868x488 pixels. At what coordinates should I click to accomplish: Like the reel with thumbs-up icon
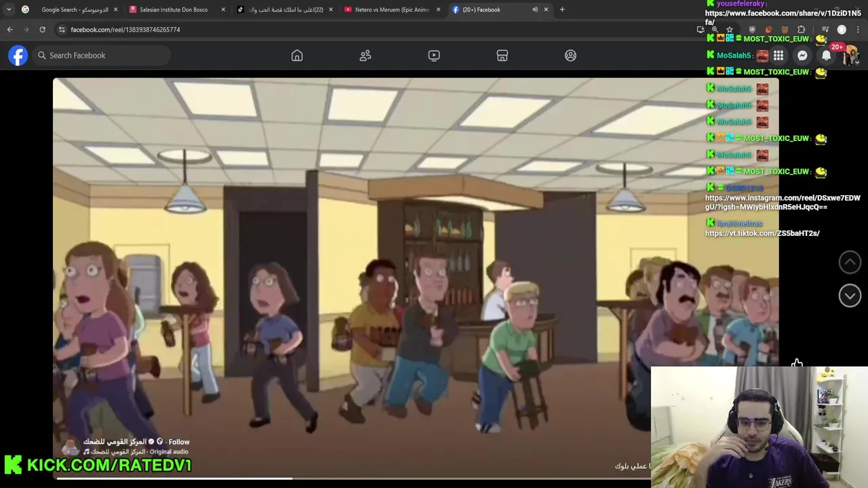797,364
